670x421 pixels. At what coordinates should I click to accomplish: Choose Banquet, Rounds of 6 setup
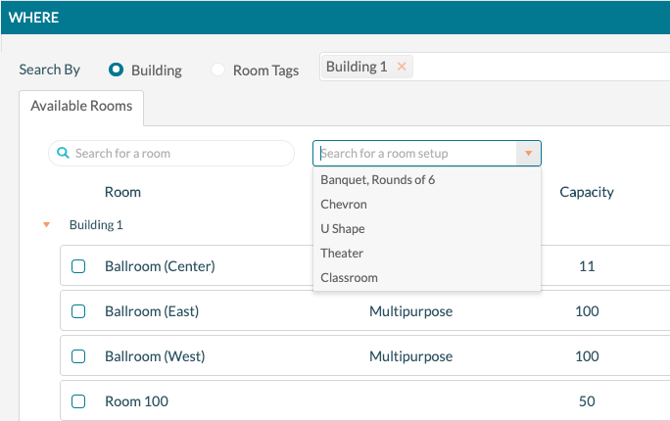[377, 180]
